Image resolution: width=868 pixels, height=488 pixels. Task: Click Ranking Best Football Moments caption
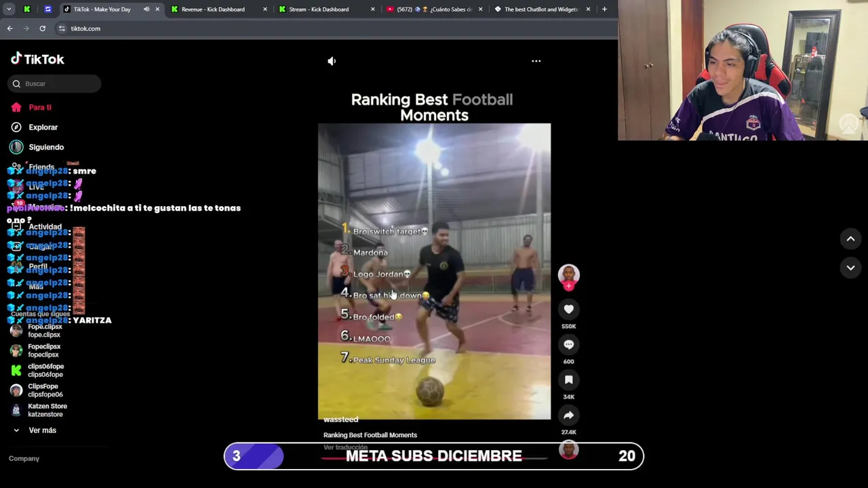point(370,435)
